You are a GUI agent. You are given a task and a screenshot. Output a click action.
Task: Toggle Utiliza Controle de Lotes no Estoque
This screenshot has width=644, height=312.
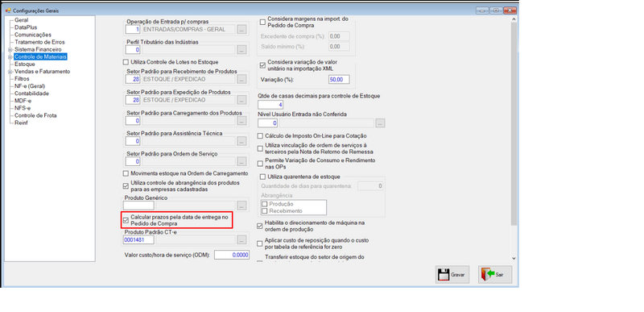[126, 63]
